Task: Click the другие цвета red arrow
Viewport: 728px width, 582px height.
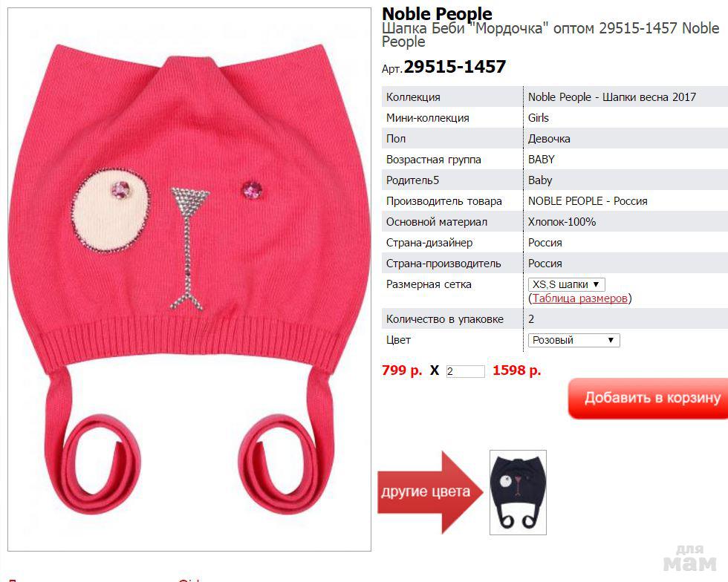Action: [429, 491]
